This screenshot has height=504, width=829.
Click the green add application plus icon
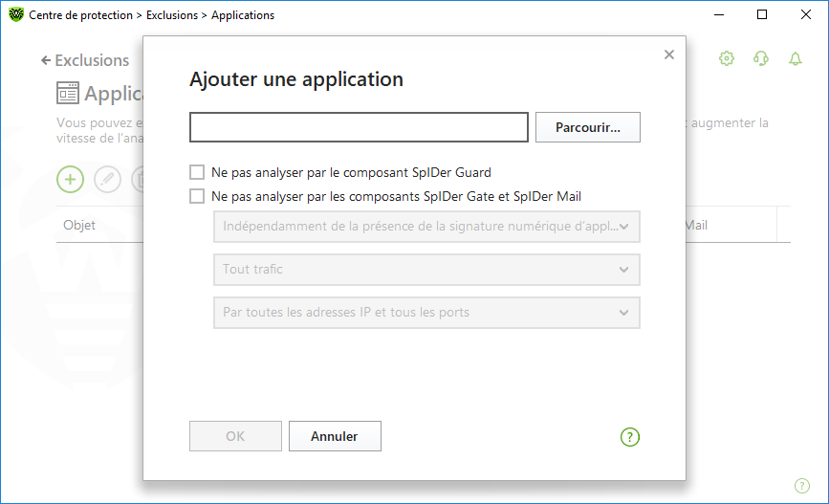click(71, 179)
